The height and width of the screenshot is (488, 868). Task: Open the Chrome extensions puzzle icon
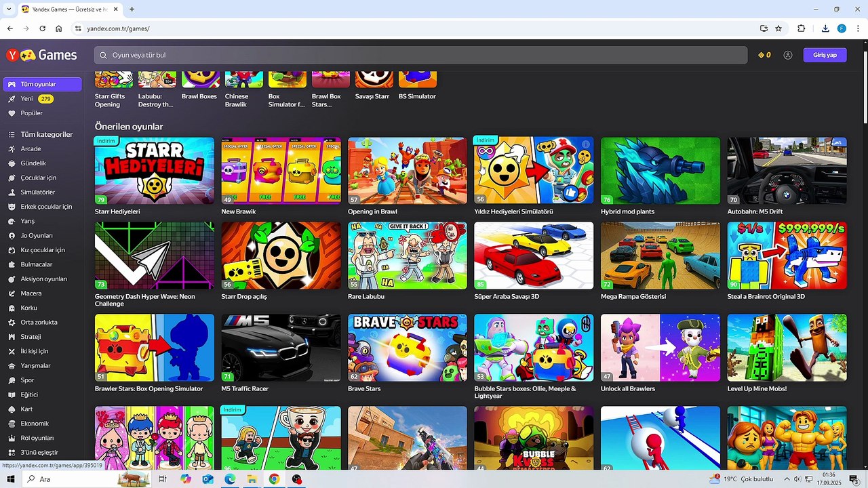tap(802, 28)
